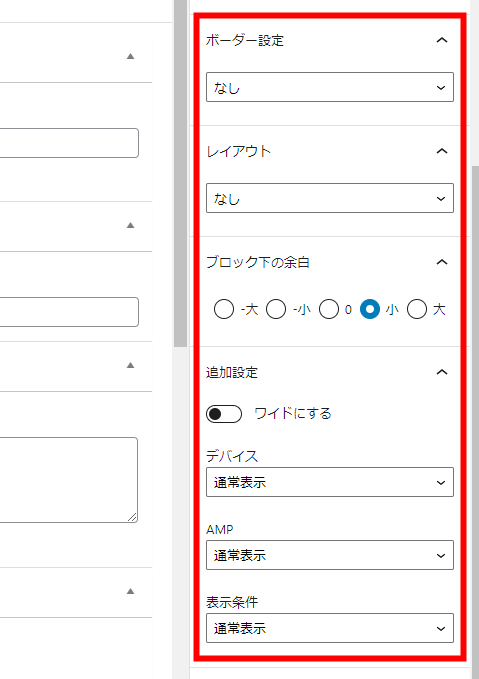Select the -大 margin radio button
The image size is (479, 679).
224,309
